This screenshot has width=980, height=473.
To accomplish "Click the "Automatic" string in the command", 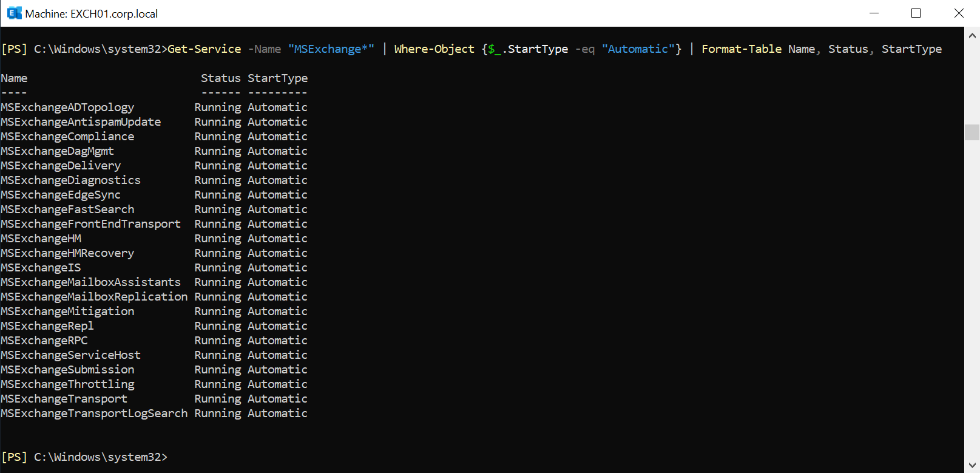I will [638, 49].
